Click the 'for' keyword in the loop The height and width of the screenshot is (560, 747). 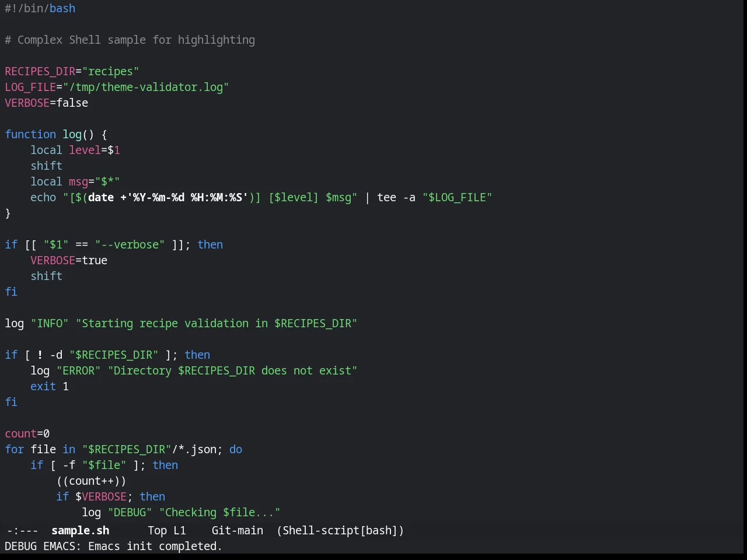14,449
